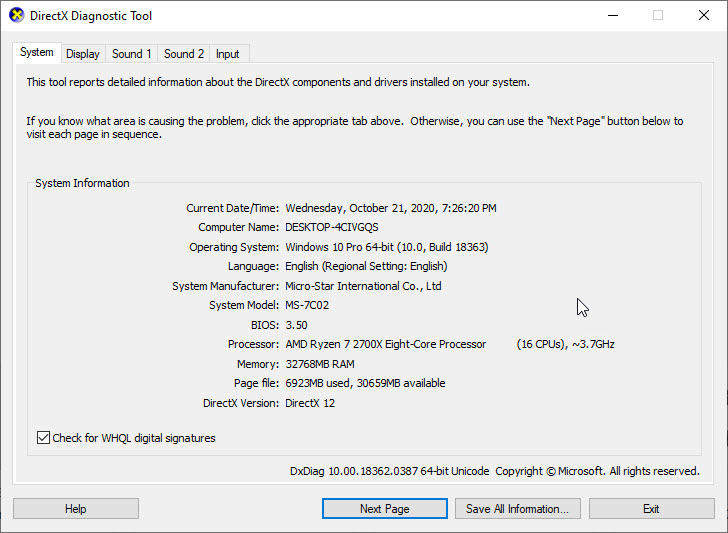728x533 pixels.
Task: Go to the Input tab
Action: pyautogui.click(x=228, y=54)
